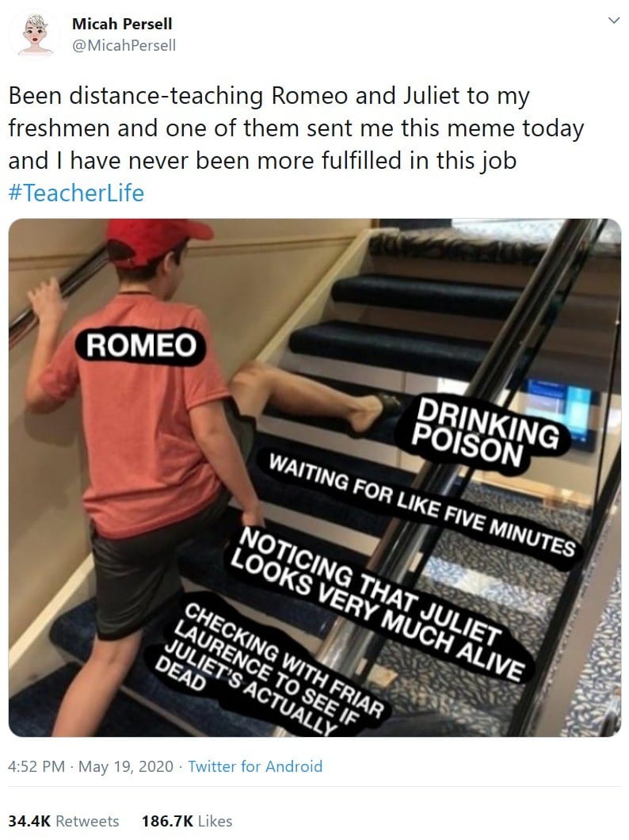Open the May 19, 2020 date link
The width and height of the screenshot is (629, 840).
tap(126, 766)
